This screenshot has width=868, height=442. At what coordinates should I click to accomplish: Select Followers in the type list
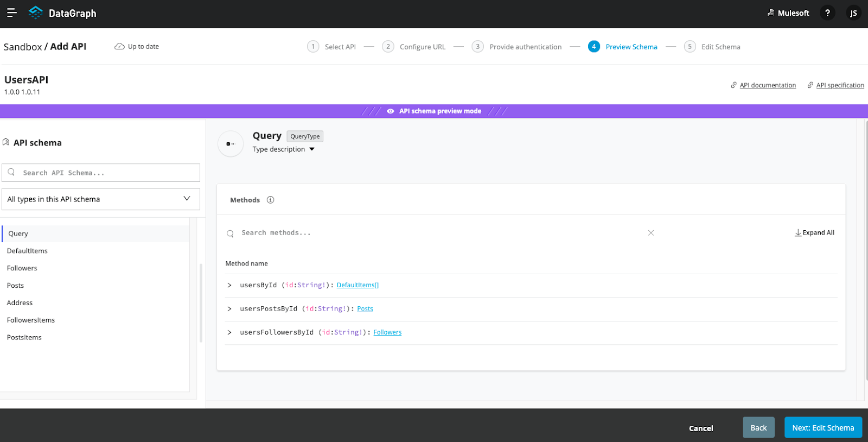click(22, 268)
